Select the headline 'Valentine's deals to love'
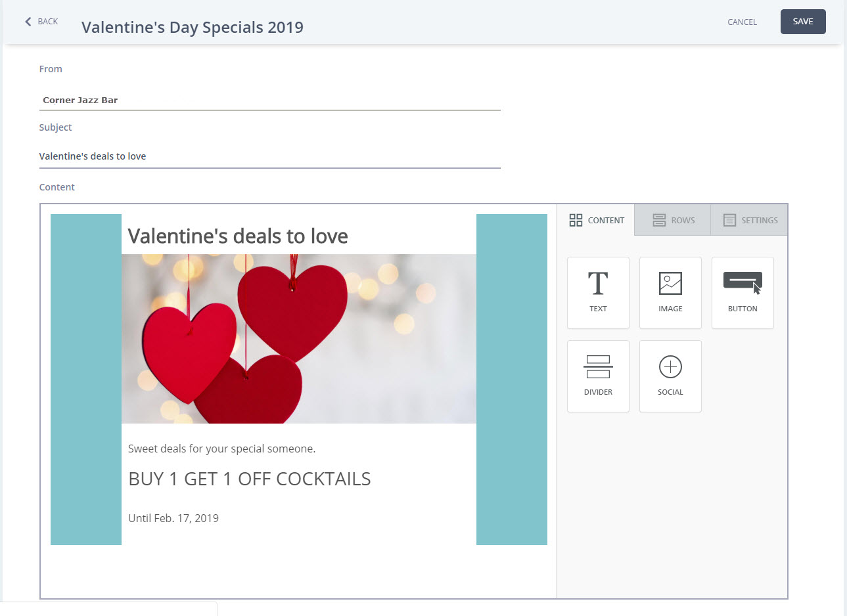Screen dimensions: 847x616 pyautogui.click(x=238, y=236)
